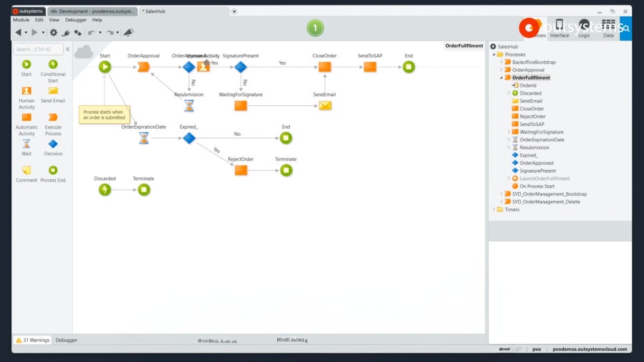
Task: Show the 31 Warnings panel
Action: [x=33, y=340]
